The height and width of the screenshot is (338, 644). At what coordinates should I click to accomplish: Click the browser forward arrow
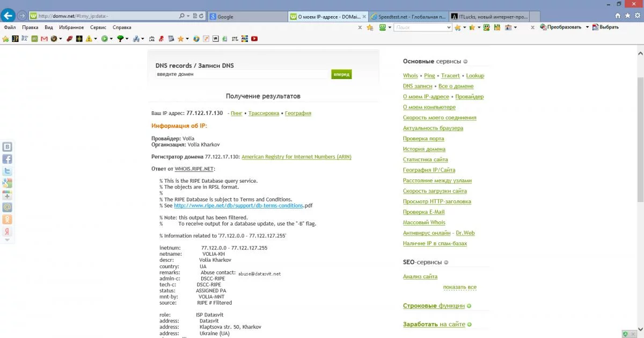[x=22, y=16]
